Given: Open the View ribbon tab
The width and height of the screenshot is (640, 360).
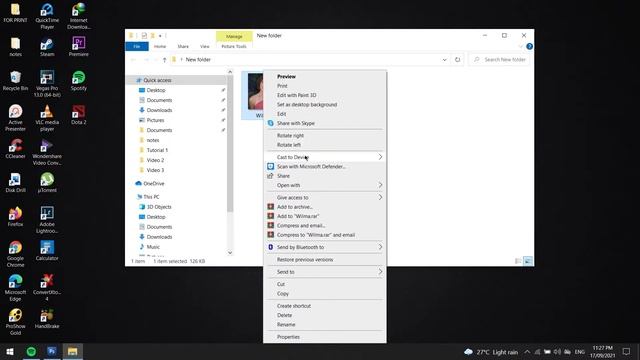Looking at the screenshot, I should click(204, 47).
